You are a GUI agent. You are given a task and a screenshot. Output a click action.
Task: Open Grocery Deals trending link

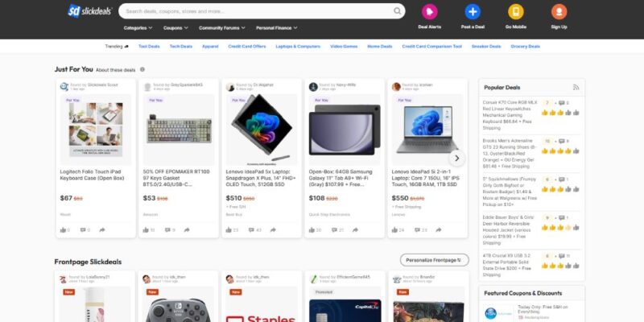(x=526, y=47)
